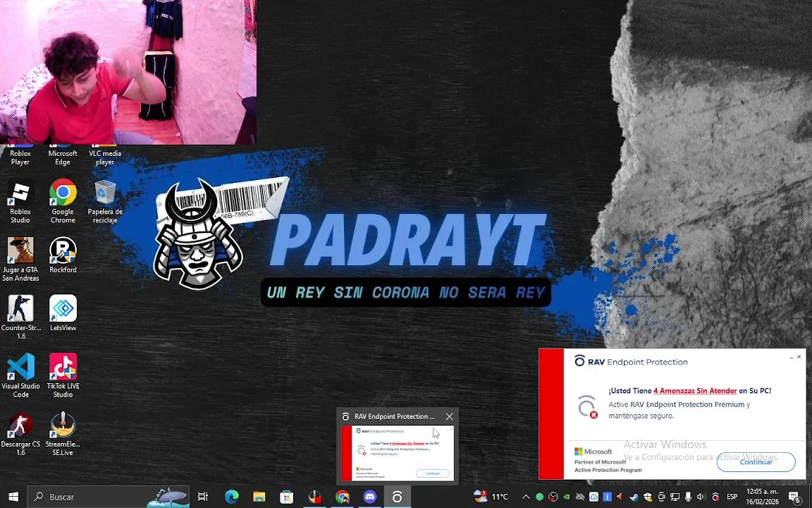Open Rockford desktop shortcut

pos(63,255)
